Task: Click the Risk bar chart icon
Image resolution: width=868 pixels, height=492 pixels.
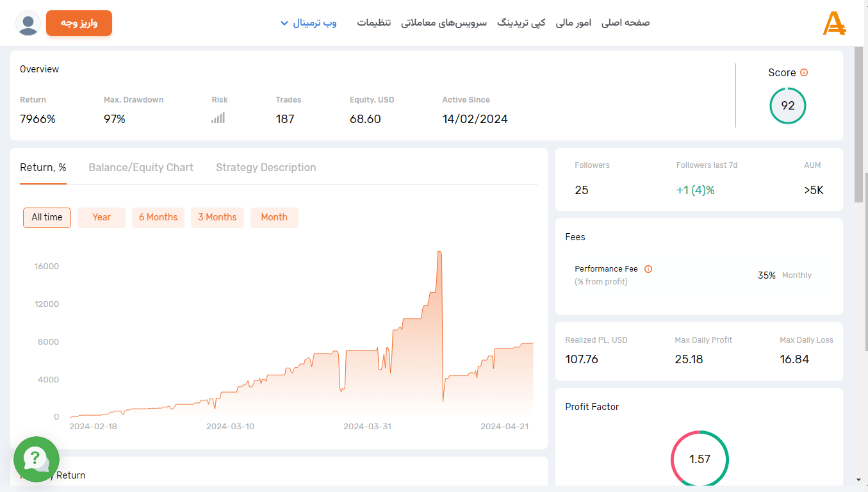Action: coord(218,117)
